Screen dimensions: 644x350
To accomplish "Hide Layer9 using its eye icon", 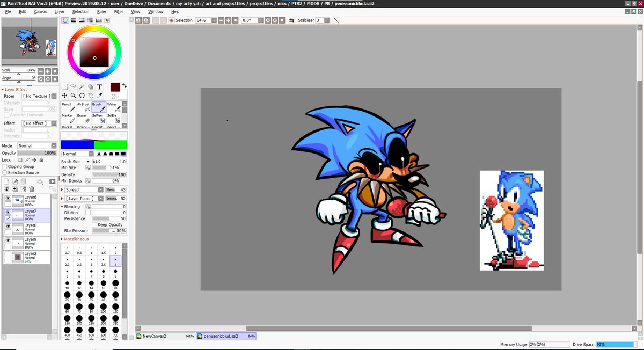I will click(x=8, y=240).
